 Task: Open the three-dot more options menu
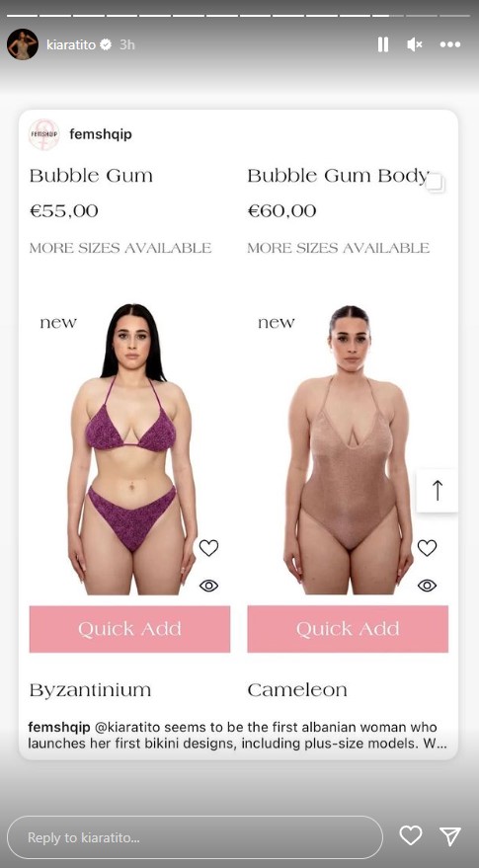point(450,44)
